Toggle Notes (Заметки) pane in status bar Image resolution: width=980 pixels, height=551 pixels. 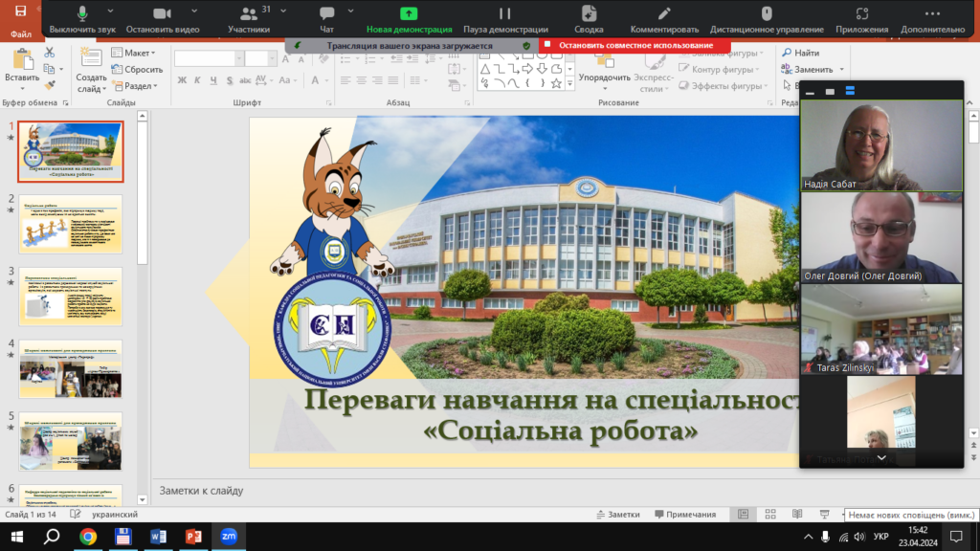(x=617, y=515)
